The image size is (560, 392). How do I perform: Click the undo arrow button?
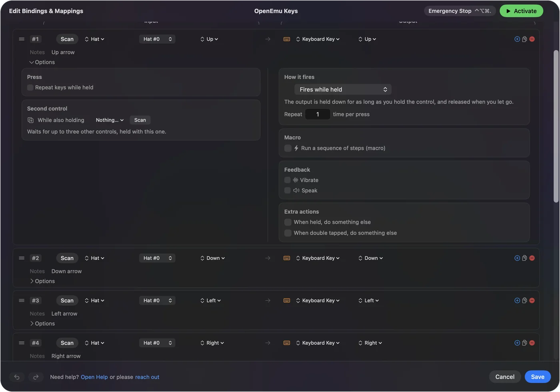click(17, 377)
